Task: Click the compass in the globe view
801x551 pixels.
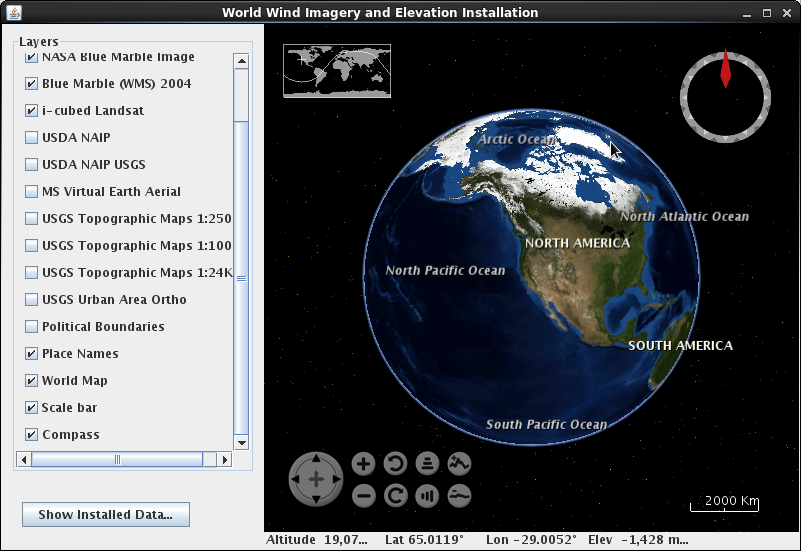Action: click(x=725, y=95)
